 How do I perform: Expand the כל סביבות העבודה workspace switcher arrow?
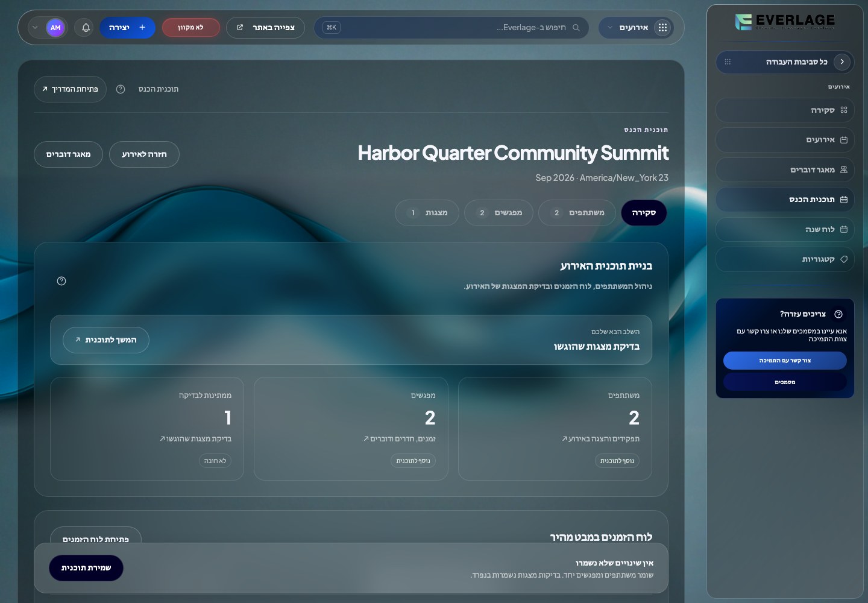(x=842, y=62)
